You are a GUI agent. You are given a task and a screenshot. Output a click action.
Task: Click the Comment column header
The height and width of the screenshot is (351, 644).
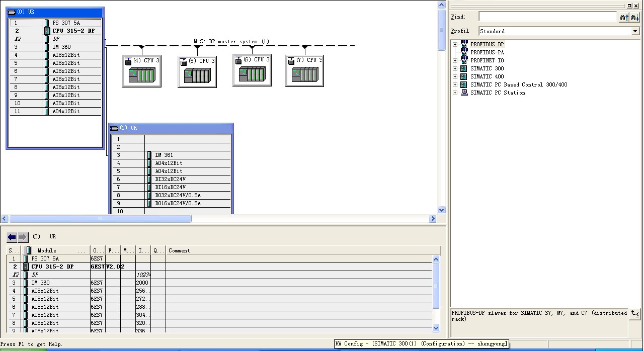pos(303,250)
